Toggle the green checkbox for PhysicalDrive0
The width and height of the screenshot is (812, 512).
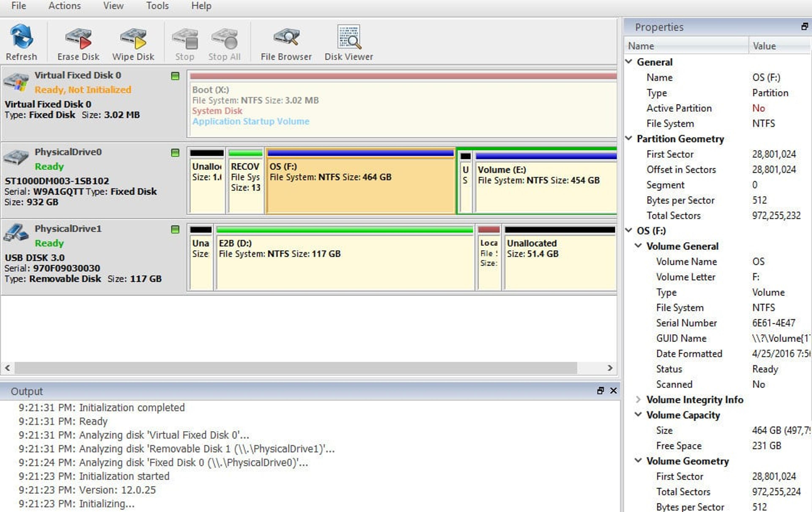tap(175, 153)
